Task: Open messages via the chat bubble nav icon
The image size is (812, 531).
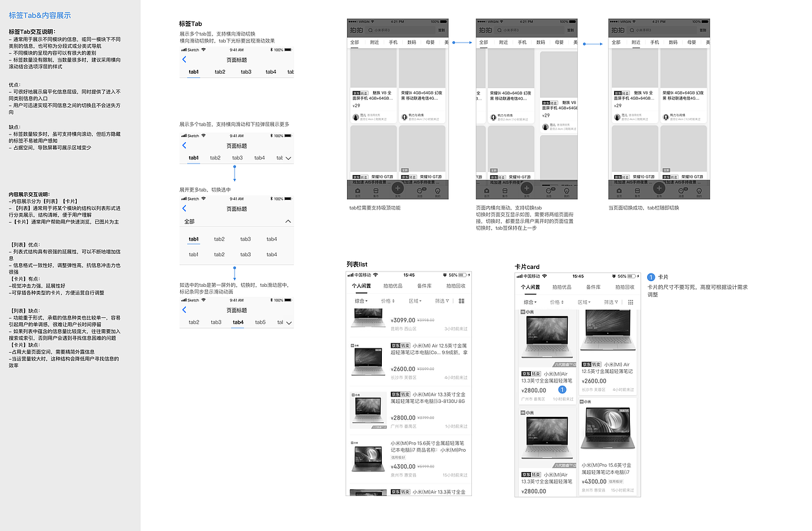Action: [419, 189]
